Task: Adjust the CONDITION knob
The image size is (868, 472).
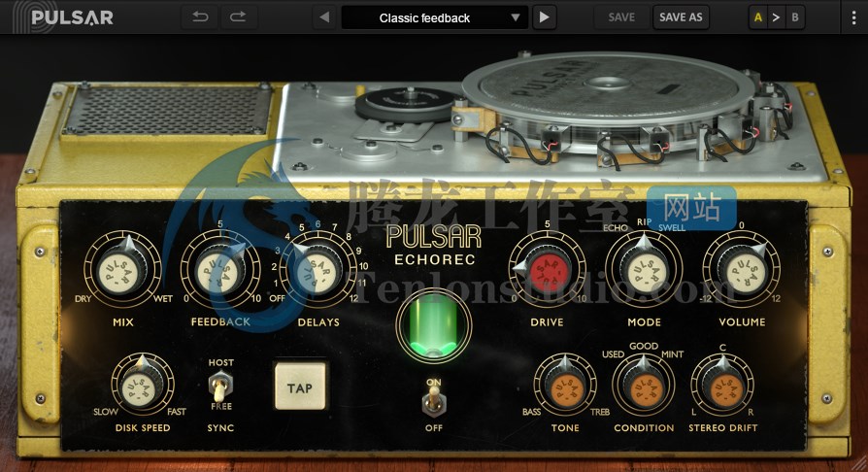Action: click(644, 386)
